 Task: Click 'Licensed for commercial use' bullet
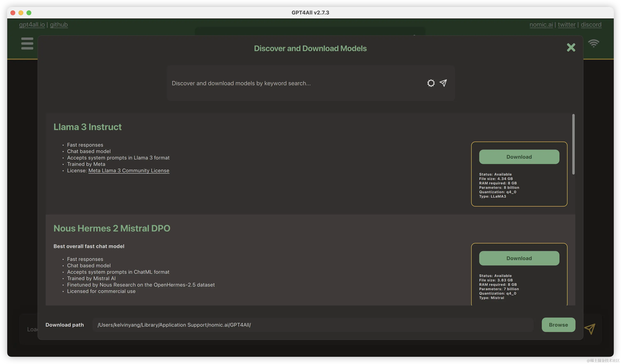101,291
